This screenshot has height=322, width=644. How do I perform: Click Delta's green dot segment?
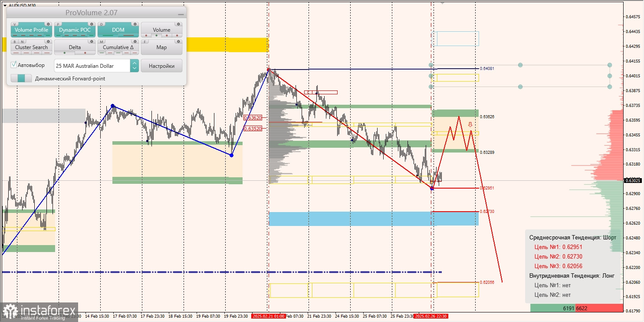click(65, 53)
